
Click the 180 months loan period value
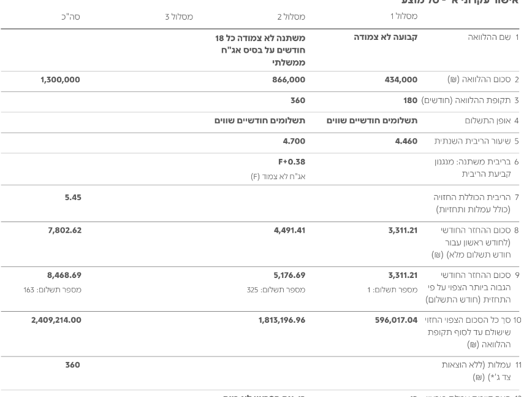pyautogui.click(x=410, y=100)
